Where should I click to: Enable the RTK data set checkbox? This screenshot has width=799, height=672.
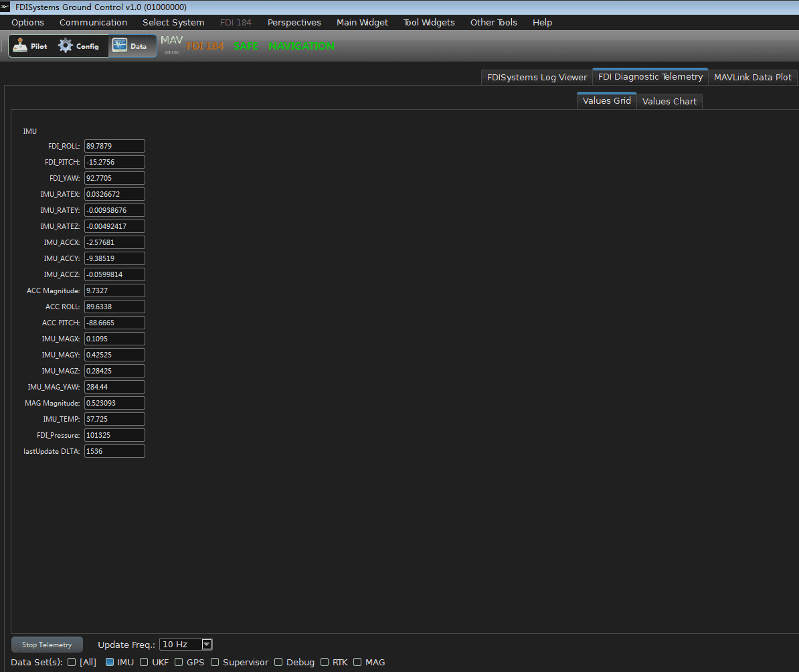pos(325,663)
